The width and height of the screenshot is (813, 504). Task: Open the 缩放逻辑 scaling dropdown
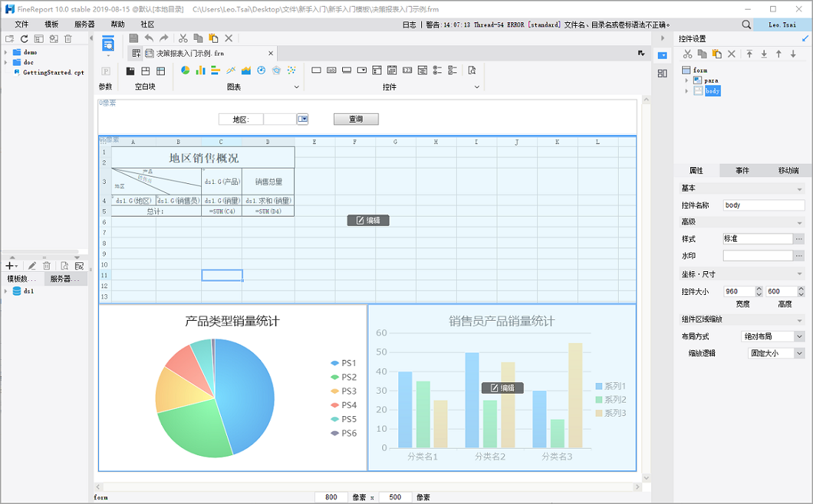800,353
